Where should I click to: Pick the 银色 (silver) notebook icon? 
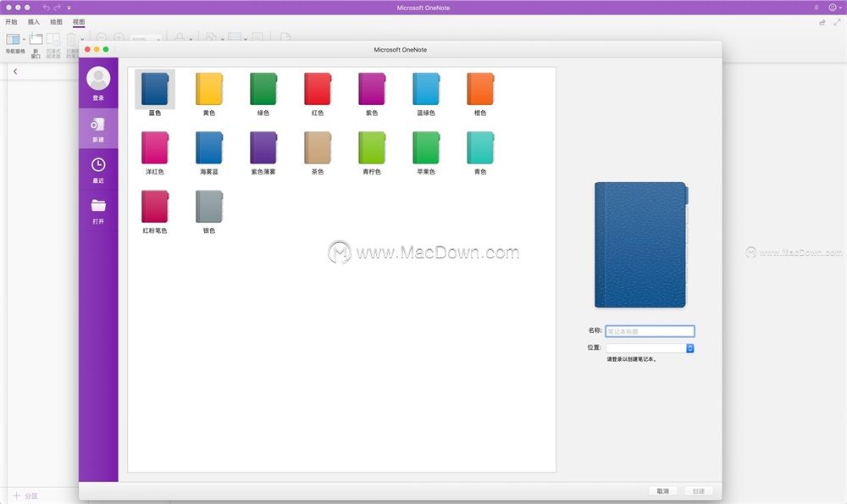(209, 207)
